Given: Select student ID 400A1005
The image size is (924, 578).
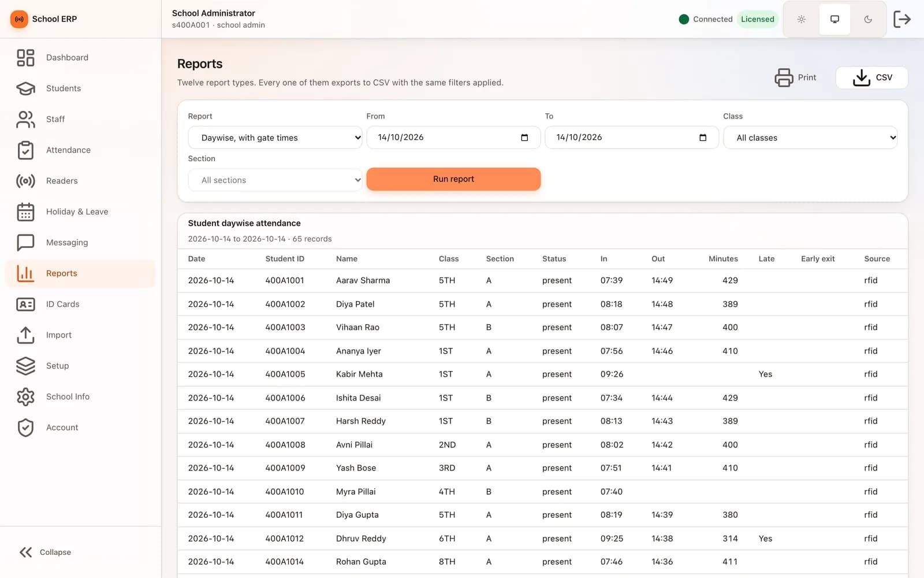Looking at the screenshot, I should [285, 374].
